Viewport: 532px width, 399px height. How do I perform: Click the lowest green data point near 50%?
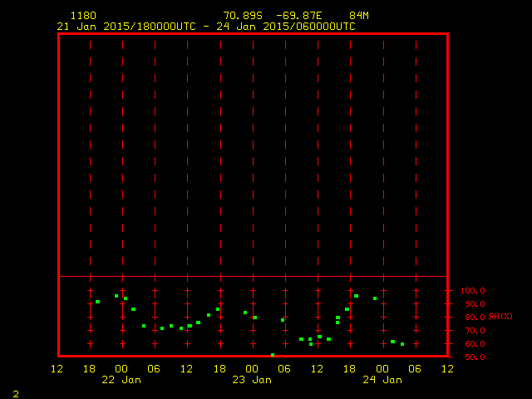coord(273,355)
